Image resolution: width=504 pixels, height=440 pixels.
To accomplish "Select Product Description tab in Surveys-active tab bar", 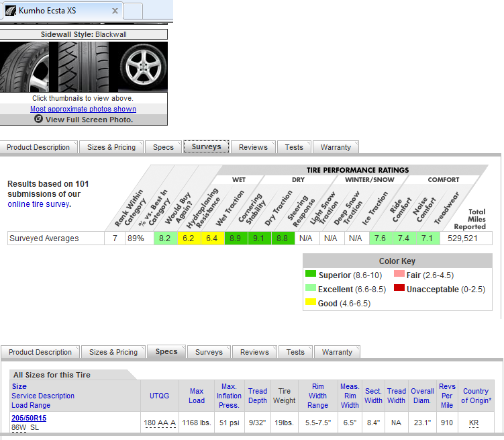I will pos(38,147).
